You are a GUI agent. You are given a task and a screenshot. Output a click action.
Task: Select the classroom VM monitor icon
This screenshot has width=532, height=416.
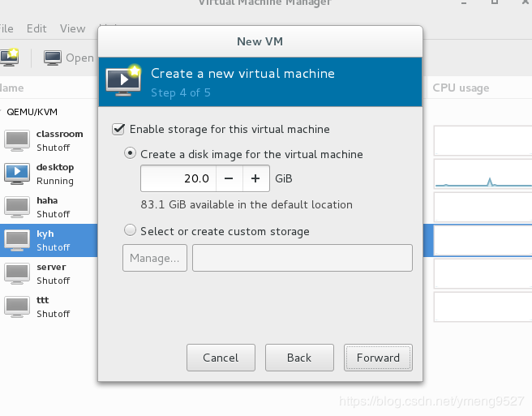17,140
